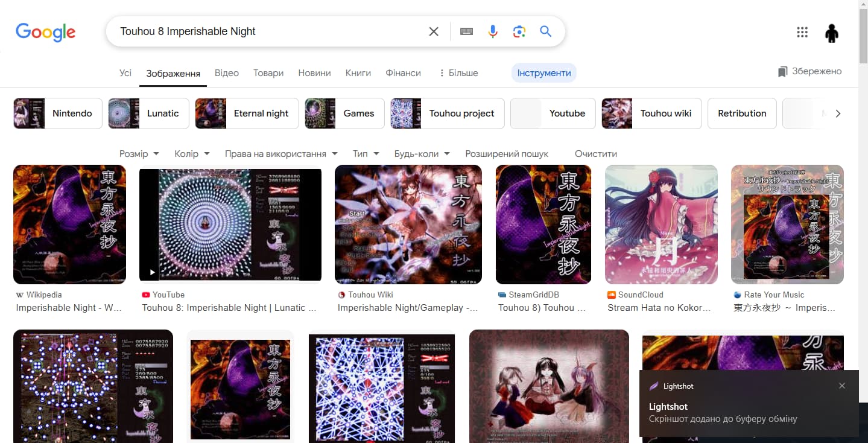
Task: Open the Google apps grid
Action: click(802, 33)
